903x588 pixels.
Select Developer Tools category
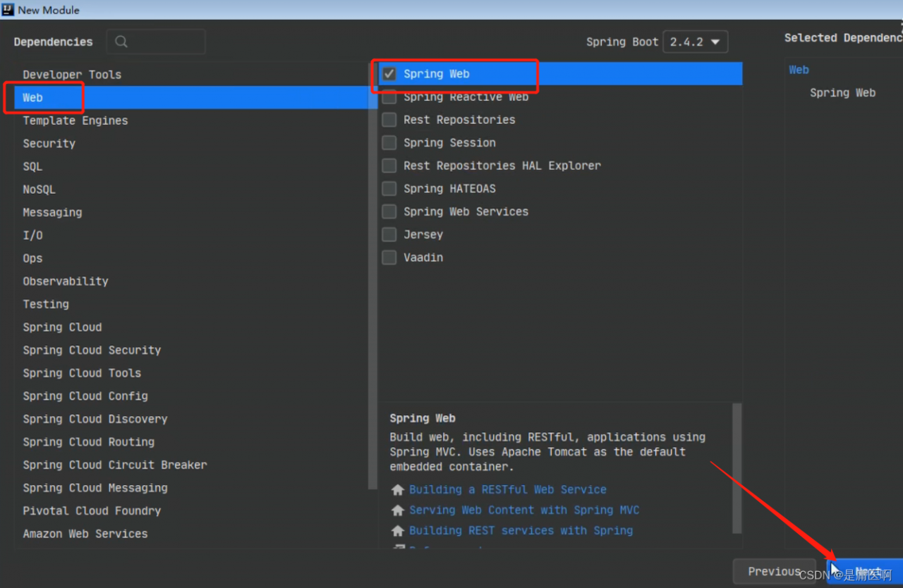(192, 74)
